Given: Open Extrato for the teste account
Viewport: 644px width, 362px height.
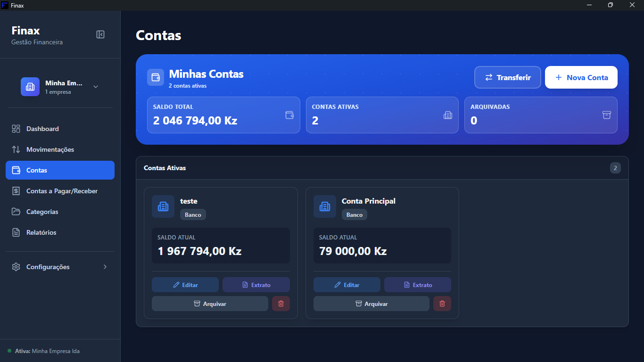Looking at the screenshot, I should click(256, 285).
